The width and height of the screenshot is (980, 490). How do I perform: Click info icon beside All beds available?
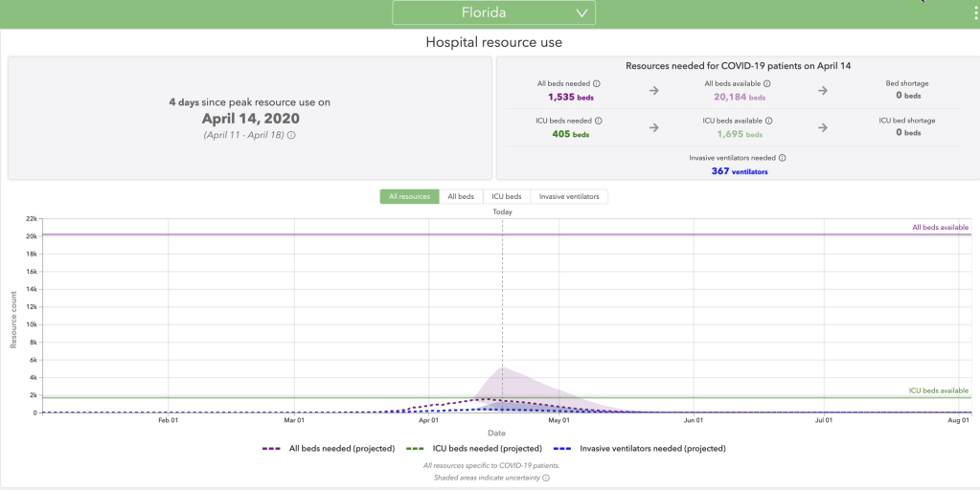pyautogui.click(x=767, y=84)
